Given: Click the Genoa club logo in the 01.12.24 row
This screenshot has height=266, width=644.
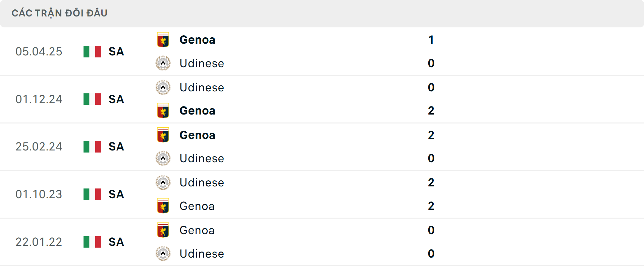Looking at the screenshot, I should (163, 110).
